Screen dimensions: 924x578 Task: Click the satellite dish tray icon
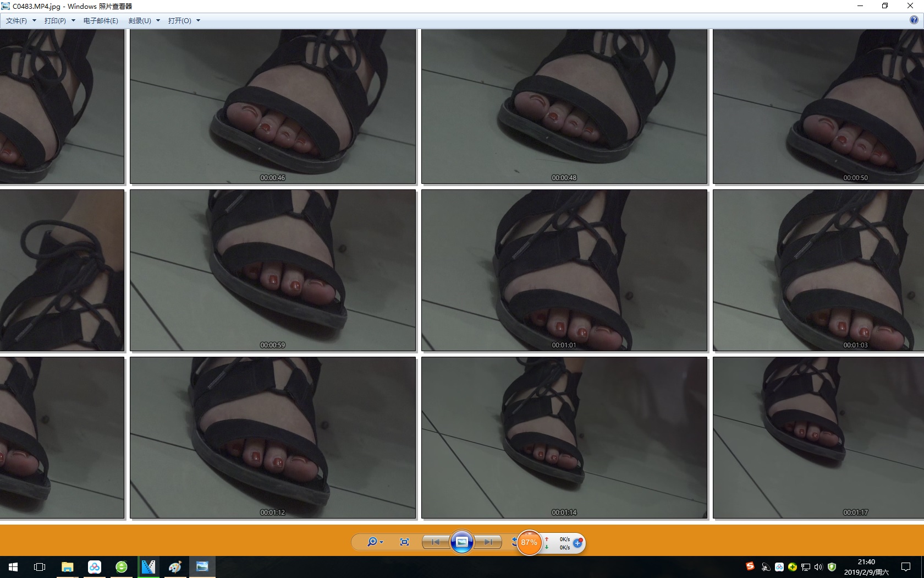pos(766,567)
